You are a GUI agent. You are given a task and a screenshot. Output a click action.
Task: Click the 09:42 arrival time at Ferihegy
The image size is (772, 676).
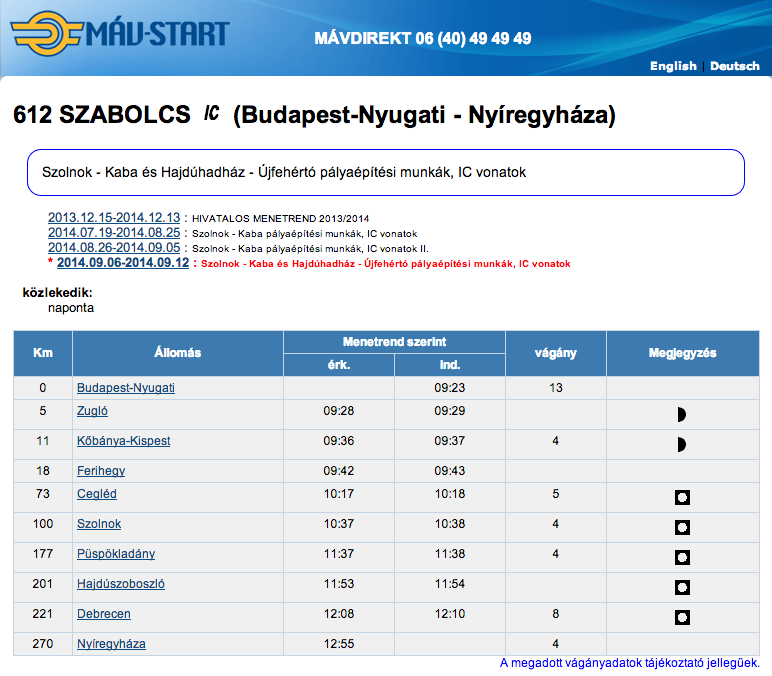coord(339,471)
